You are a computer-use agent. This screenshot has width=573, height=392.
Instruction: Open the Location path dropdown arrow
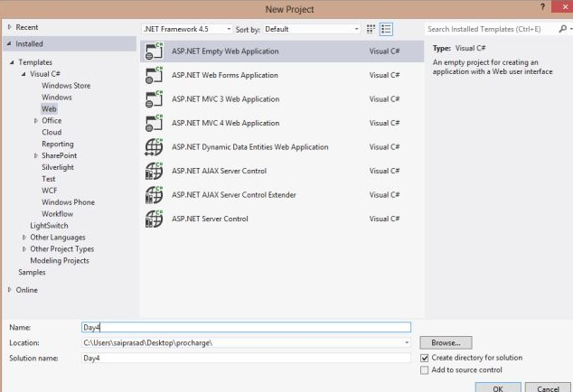(x=407, y=342)
